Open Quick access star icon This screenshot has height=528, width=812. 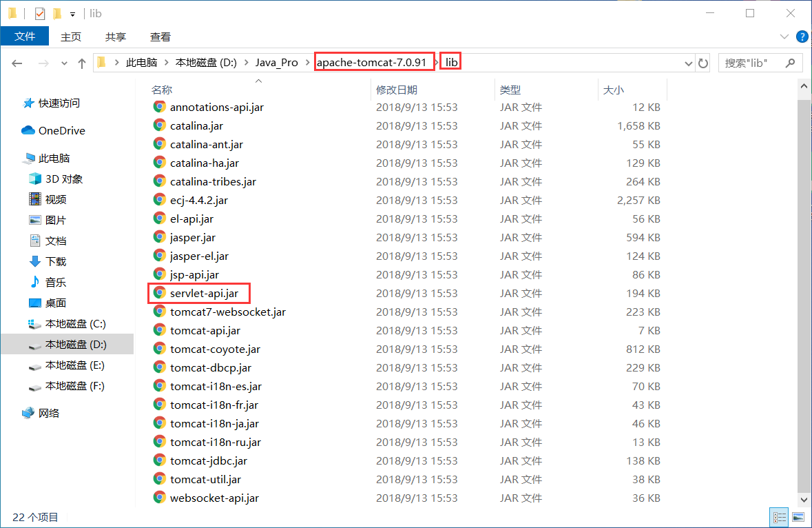(28, 103)
